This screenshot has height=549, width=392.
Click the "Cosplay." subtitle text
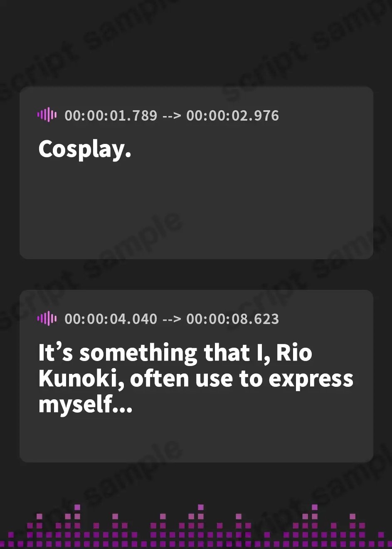click(x=85, y=149)
